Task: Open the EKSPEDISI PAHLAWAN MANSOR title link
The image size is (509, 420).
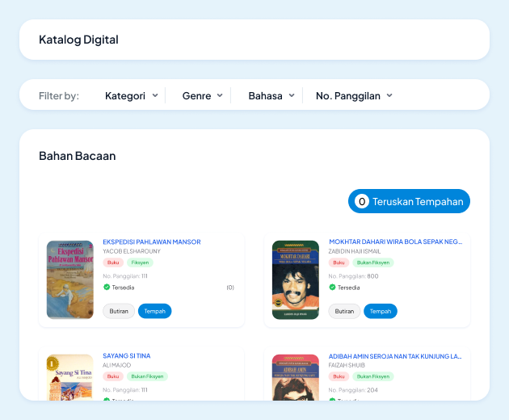Action: click(152, 241)
